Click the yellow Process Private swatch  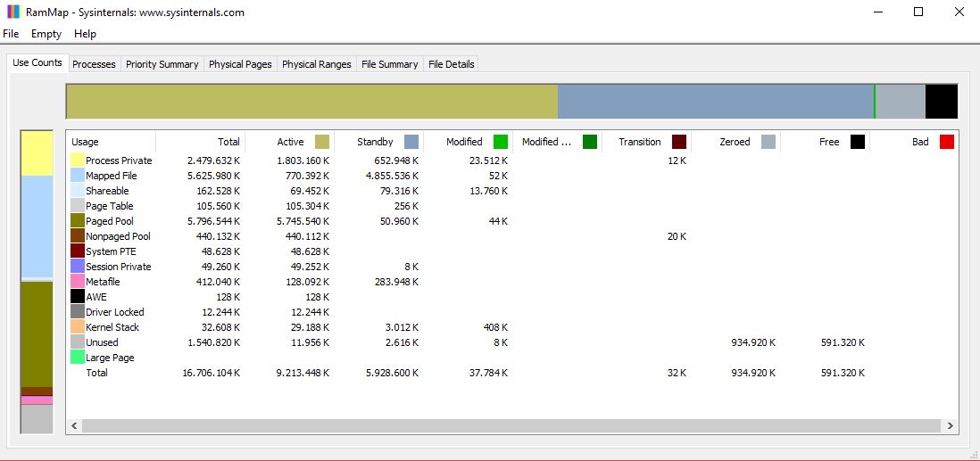point(78,161)
